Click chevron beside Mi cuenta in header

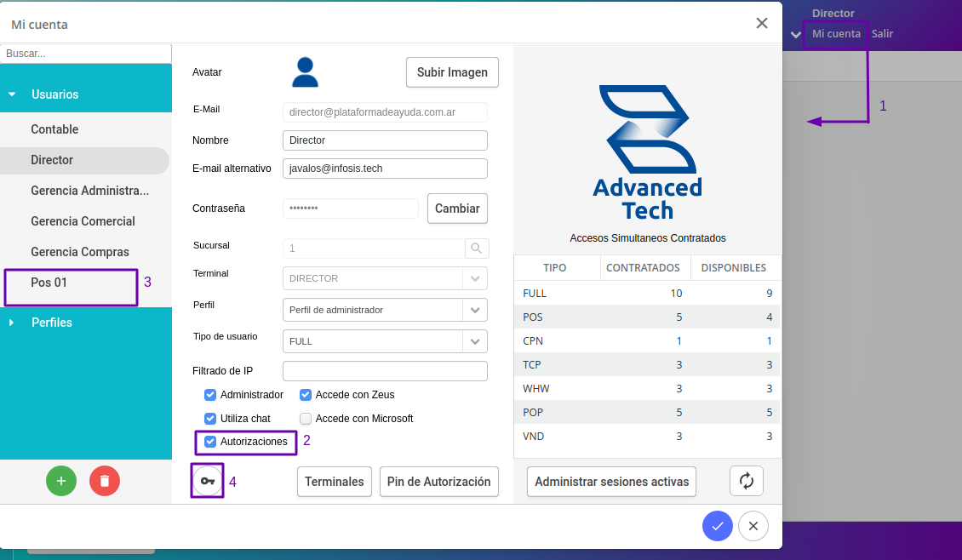tap(796, 34)
